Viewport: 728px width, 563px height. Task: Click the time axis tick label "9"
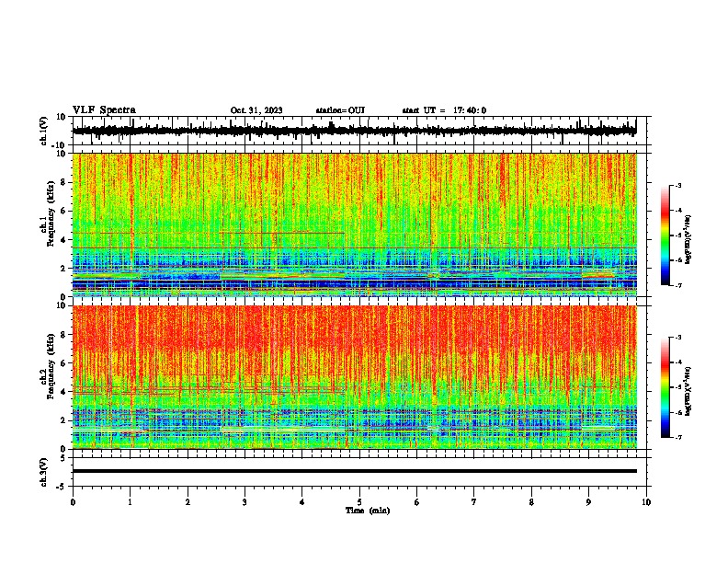click(x=588, y=502)
